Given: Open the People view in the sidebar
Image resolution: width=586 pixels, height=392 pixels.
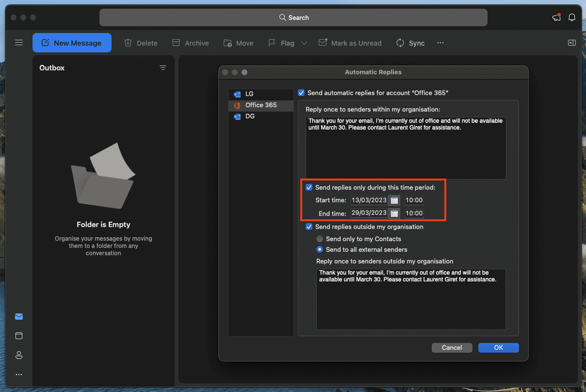Looking at the screenshot, I should (19, 355).
